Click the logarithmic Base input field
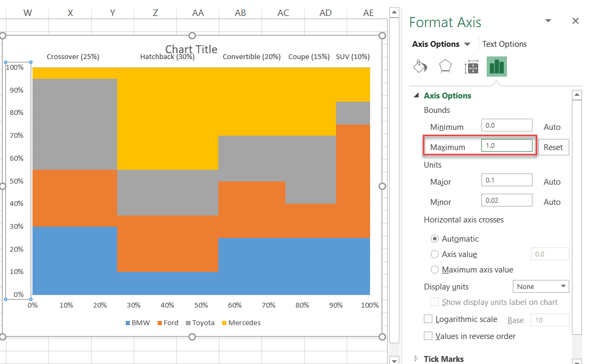 pyautogui.click(x=550, y=320)
